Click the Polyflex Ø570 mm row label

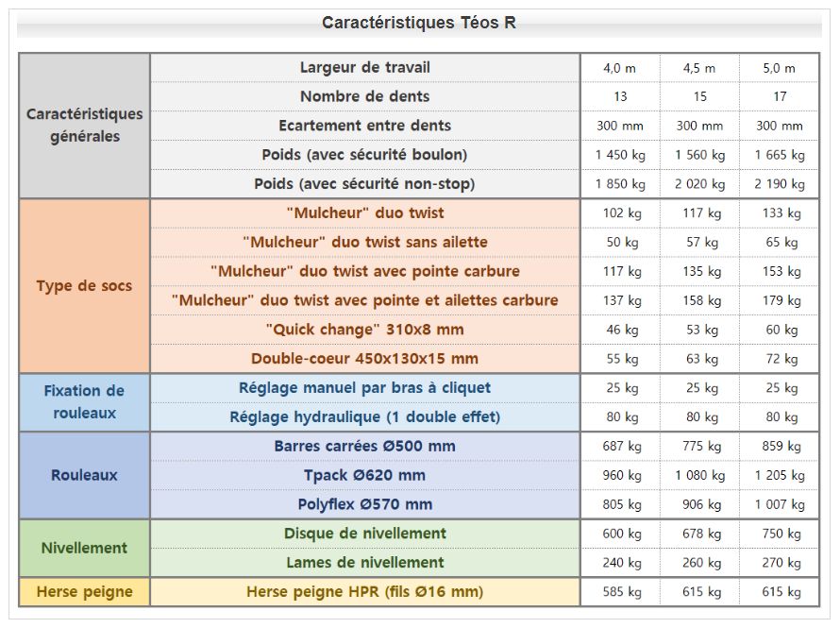tap(365, 504)
